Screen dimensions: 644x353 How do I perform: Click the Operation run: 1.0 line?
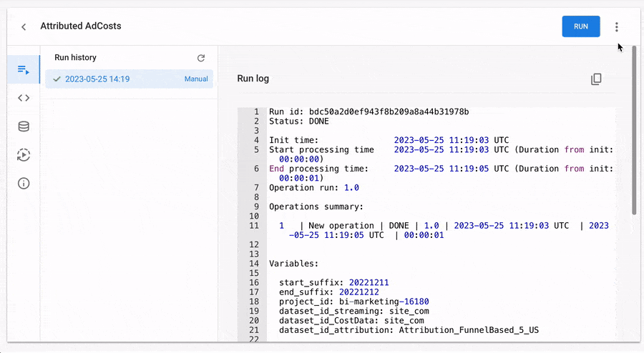point(314,187)
